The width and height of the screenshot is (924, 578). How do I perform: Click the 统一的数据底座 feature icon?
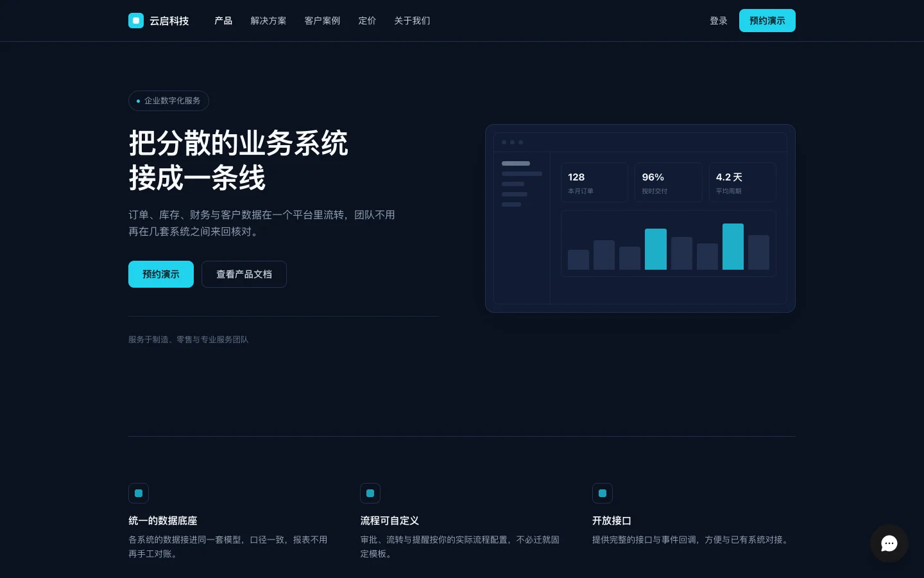click(x=139, y=493)
